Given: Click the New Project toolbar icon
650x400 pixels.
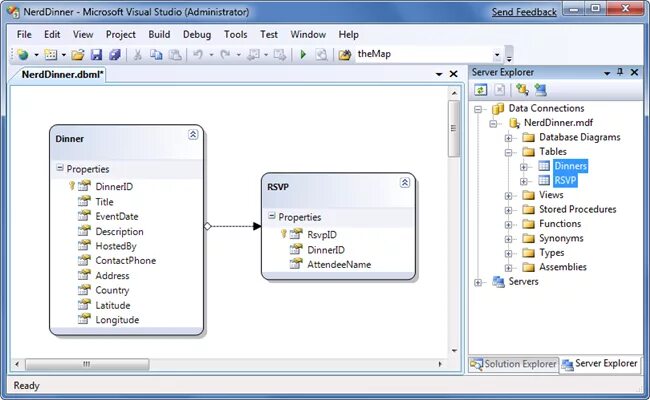Looking at the screenshot, I should [22, 54].
